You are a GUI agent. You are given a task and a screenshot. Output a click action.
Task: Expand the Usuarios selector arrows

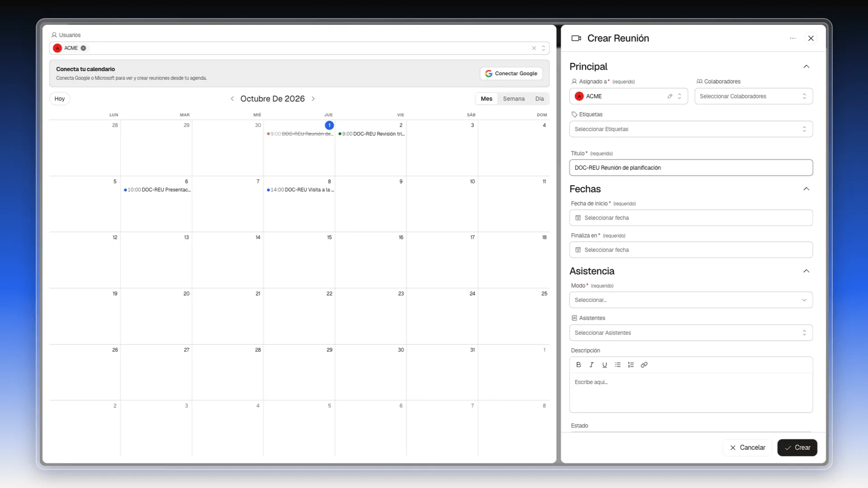click(x=543, y=48)
